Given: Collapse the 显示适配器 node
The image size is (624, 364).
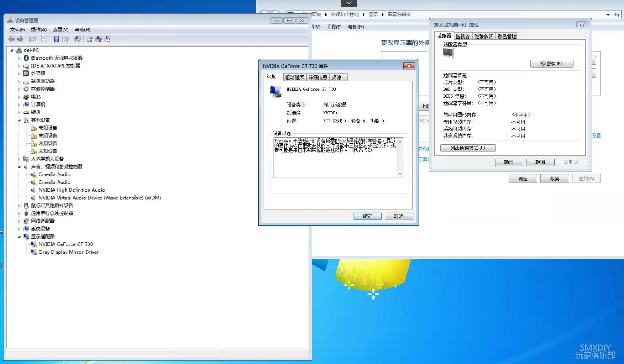Looking at the screenshot, I should pos(19,237).
